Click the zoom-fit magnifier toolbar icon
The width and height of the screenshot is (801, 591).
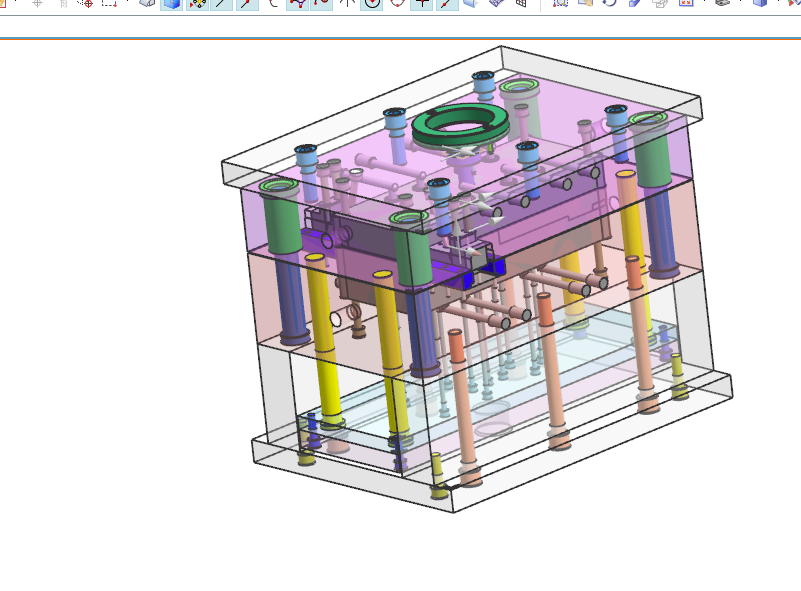click(560, 3)
